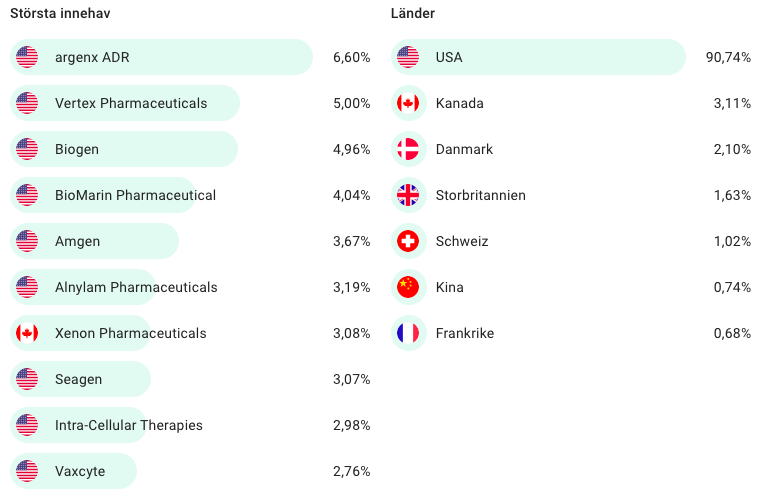The width and height of the screenshot is (763, 500).
Task: Open the BioMarin Pharmaceutical holding
Action: click(135, 195)
